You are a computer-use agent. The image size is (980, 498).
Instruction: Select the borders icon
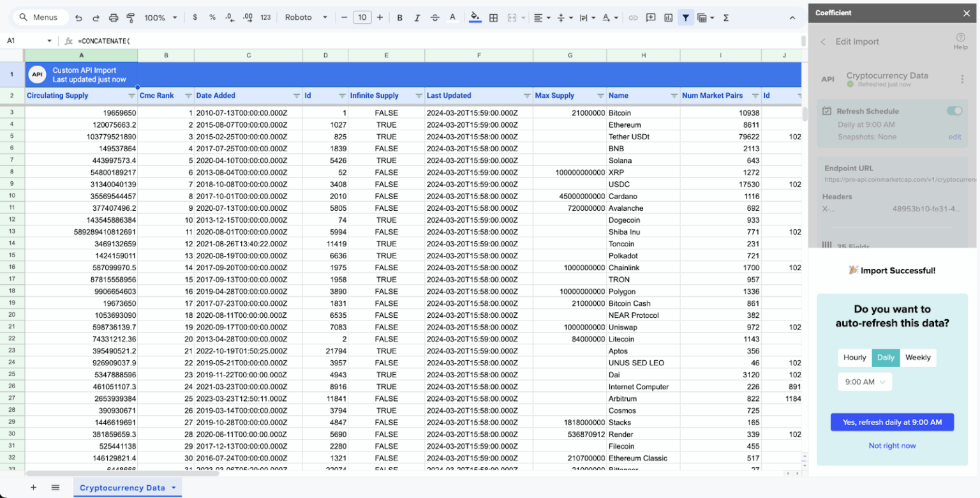click(494, 17)
